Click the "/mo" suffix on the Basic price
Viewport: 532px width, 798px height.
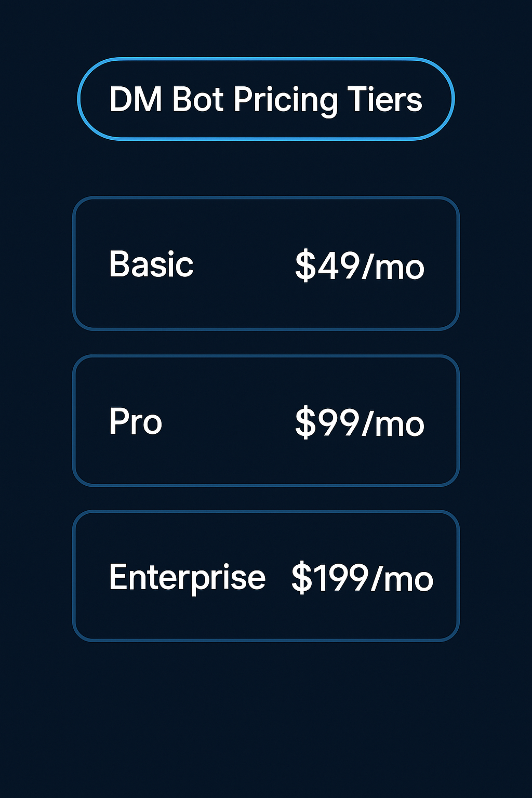point(394,267)
